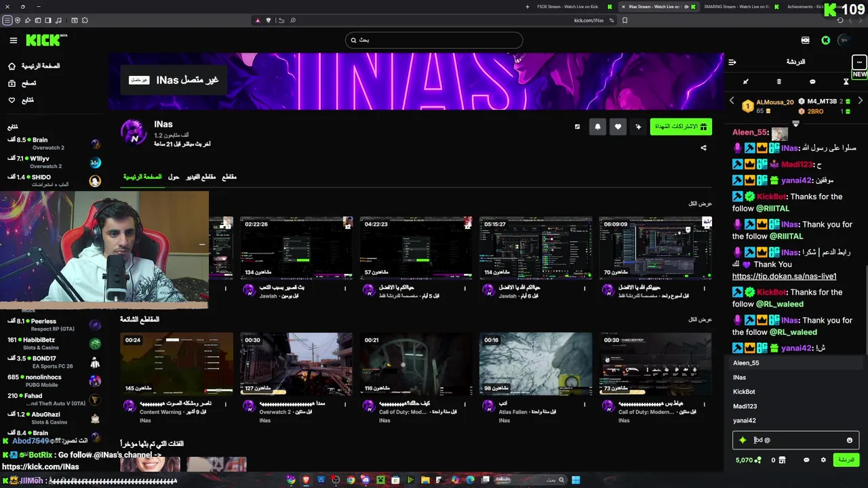Open options menu for the 06:09:09 video

(x=704, y=289)
